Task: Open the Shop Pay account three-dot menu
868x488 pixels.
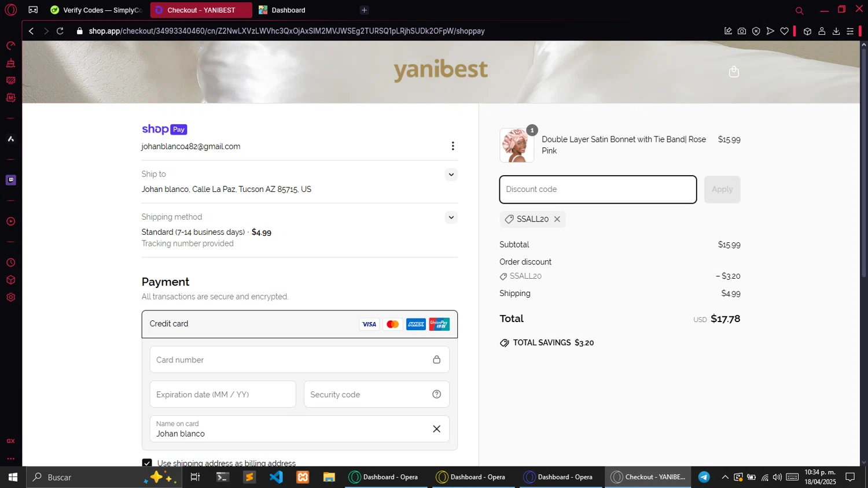Action: pyautogui.click(x=453, y=146)
